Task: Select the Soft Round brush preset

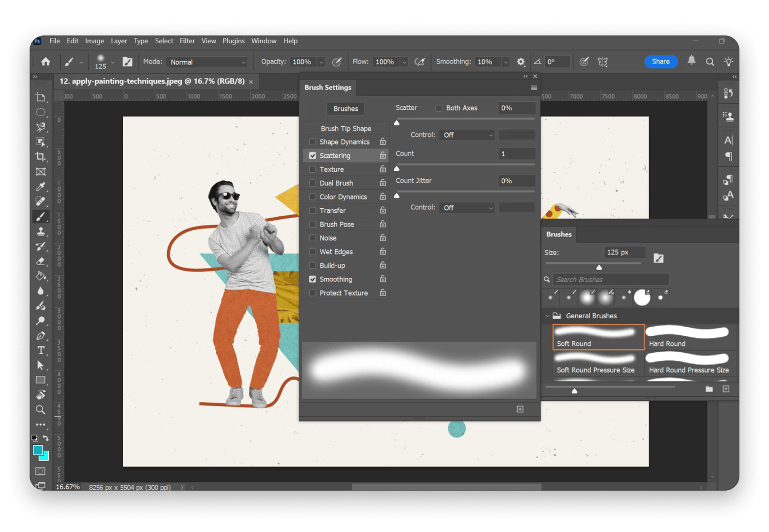Action: [597, 337]
